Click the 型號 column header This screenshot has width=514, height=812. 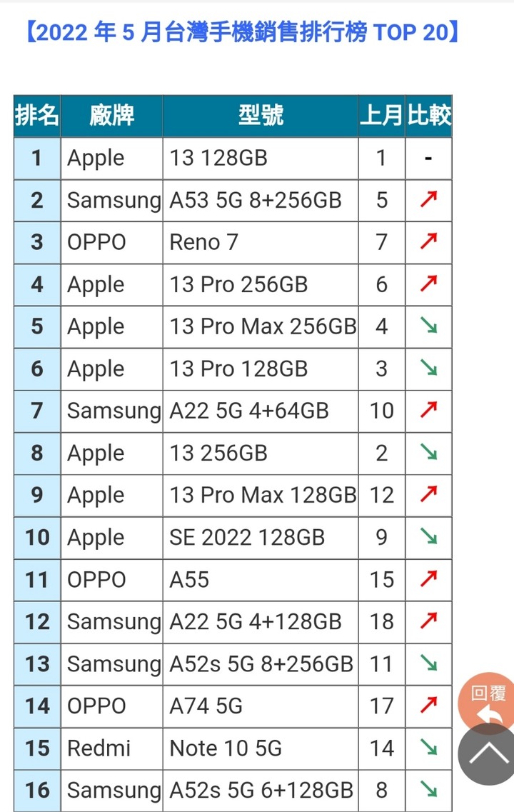pyautogui.click(x=261, y=116)
